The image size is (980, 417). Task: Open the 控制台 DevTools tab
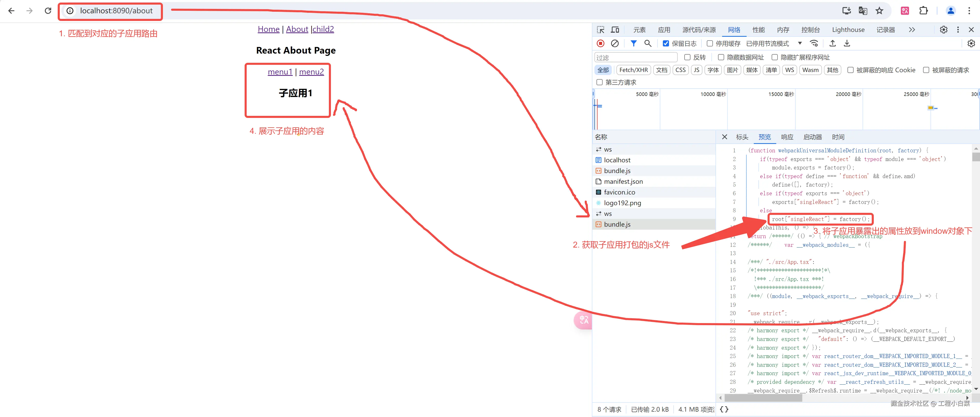tap(810, 30)
